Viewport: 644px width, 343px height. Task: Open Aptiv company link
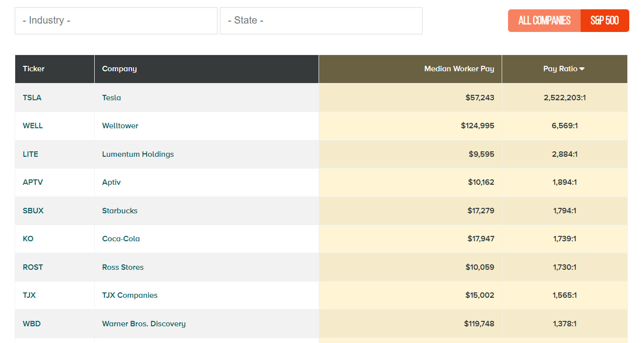point(111,182)
